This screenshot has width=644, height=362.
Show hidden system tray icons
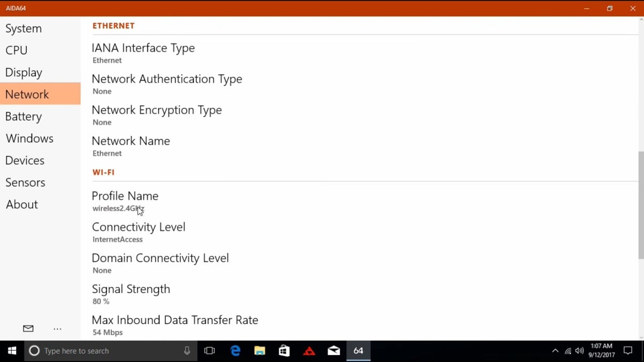click(x=555, y=351)
